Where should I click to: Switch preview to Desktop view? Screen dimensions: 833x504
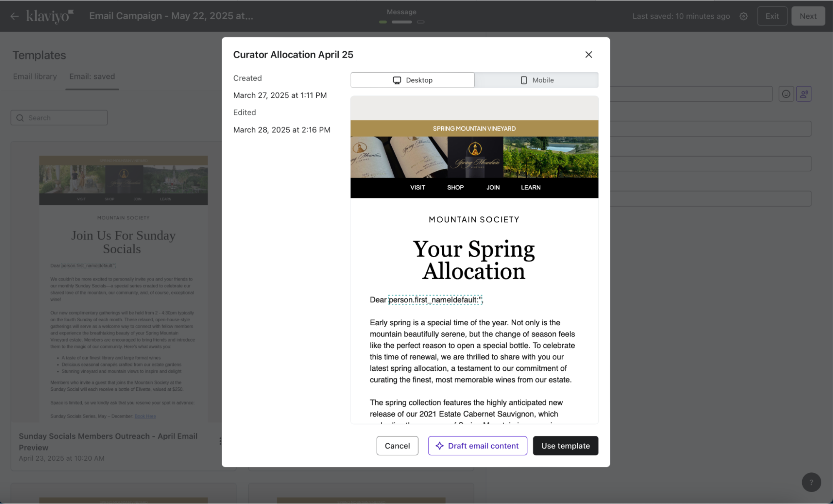(412, 80)
